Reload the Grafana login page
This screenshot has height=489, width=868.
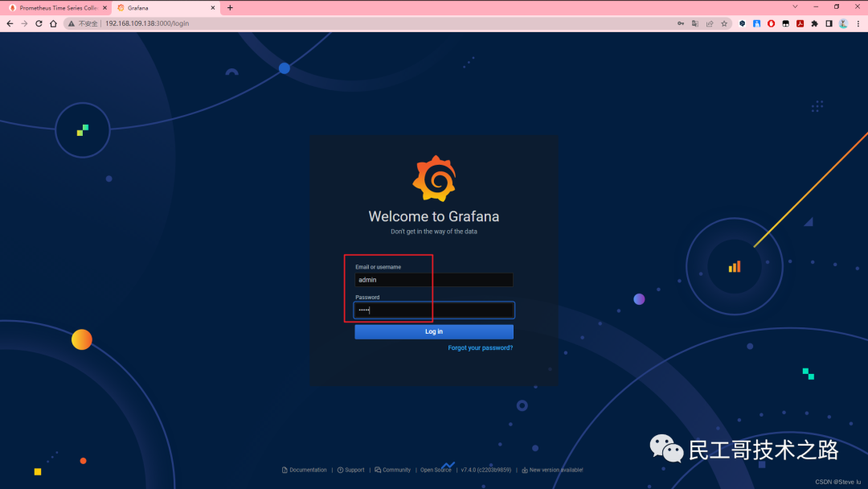coord(39,23)
